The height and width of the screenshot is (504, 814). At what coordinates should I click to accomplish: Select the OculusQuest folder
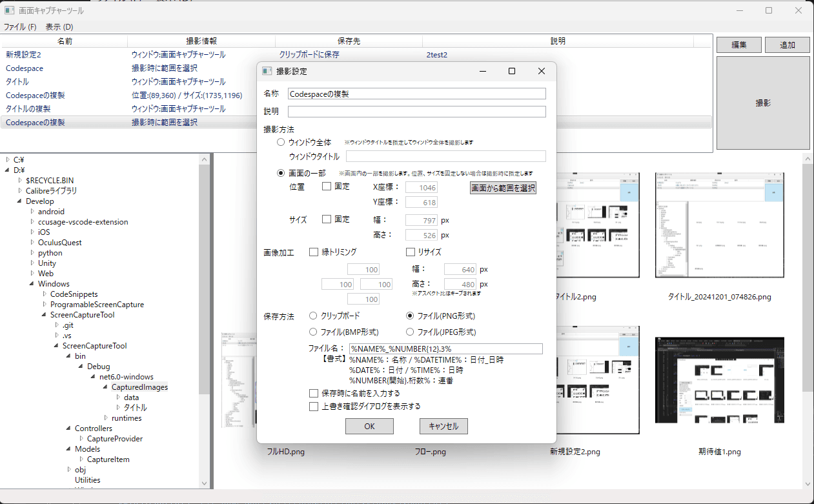tap(59, 242)
